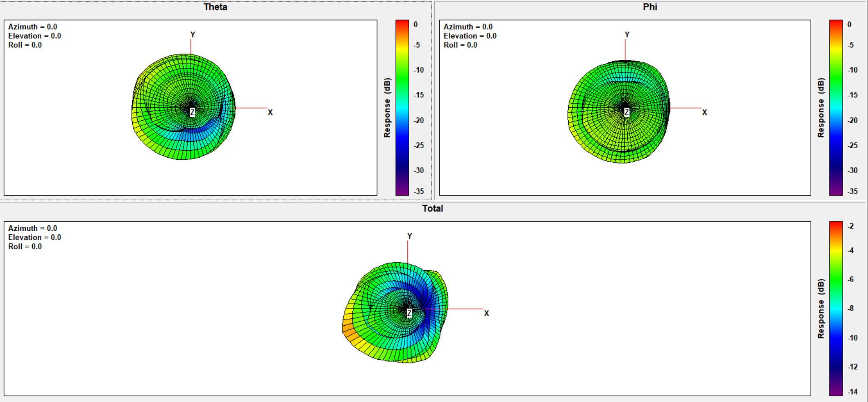This screenshot has width=868, height=402.
Task: Click Response (dB) label of Theta scale
Action: (387, 108)
